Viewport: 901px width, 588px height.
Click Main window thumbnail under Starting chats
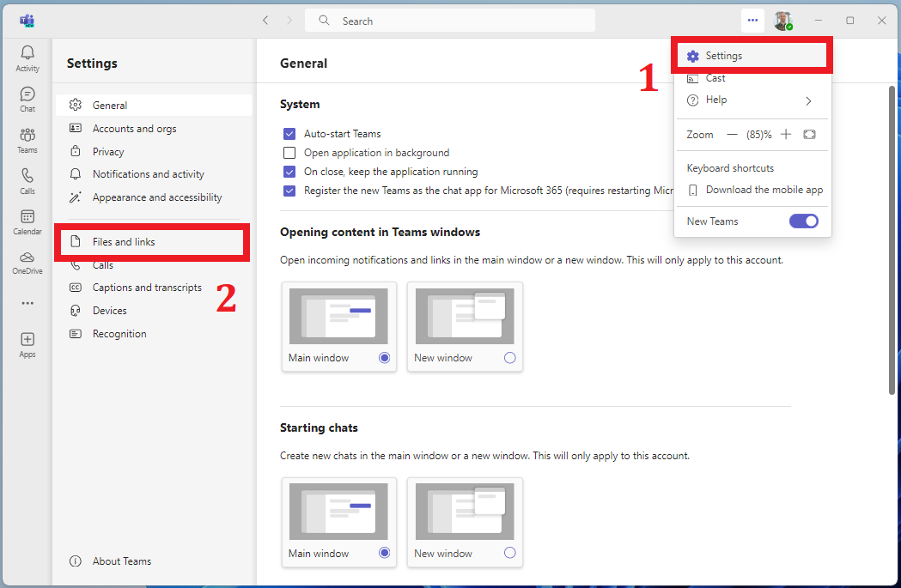pyautogui.click(x=338, y=512)
